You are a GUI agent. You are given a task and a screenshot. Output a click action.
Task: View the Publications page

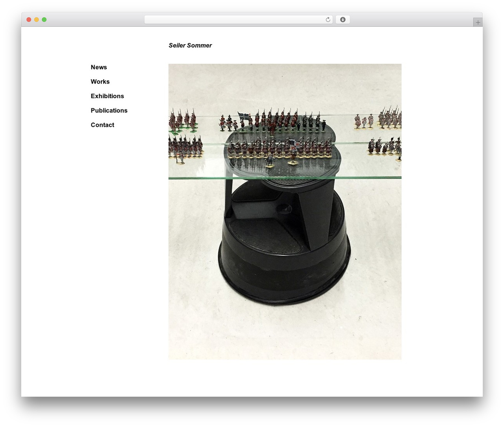point(109,111)
